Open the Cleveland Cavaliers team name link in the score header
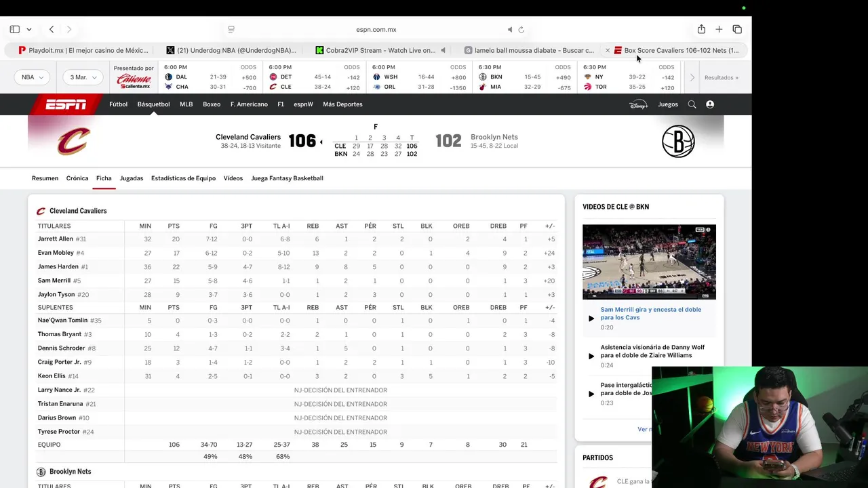The height and width of the screenshot is (488, 868). point(248,137)
